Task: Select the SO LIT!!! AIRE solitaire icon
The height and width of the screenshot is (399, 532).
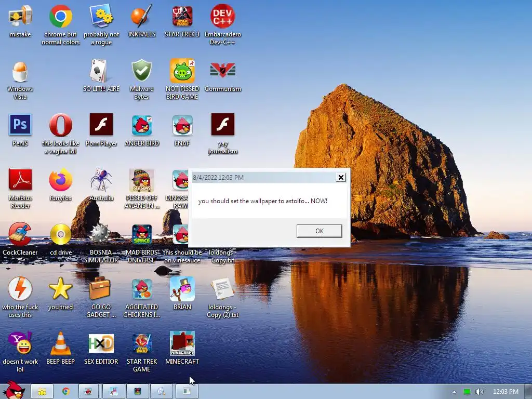Action: pos(101,76)
